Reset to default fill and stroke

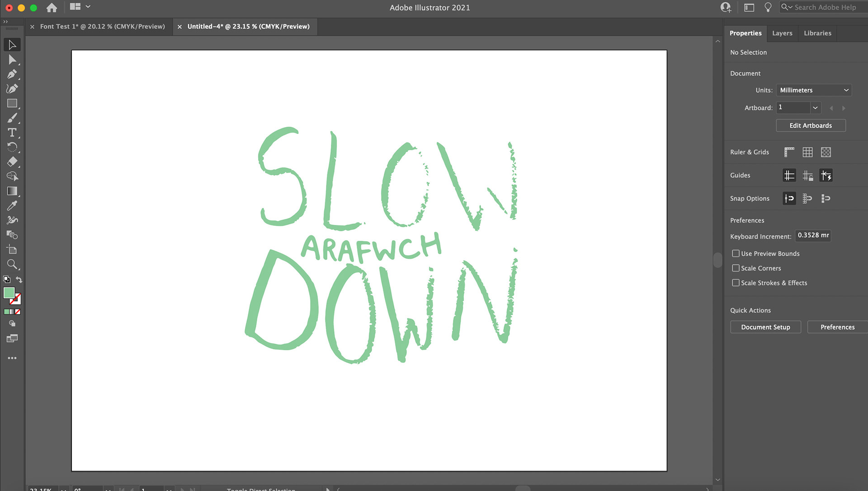[6, 280]
